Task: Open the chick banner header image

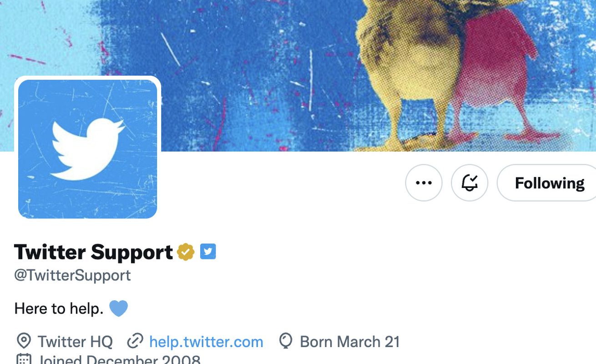Action: [298, 76]
